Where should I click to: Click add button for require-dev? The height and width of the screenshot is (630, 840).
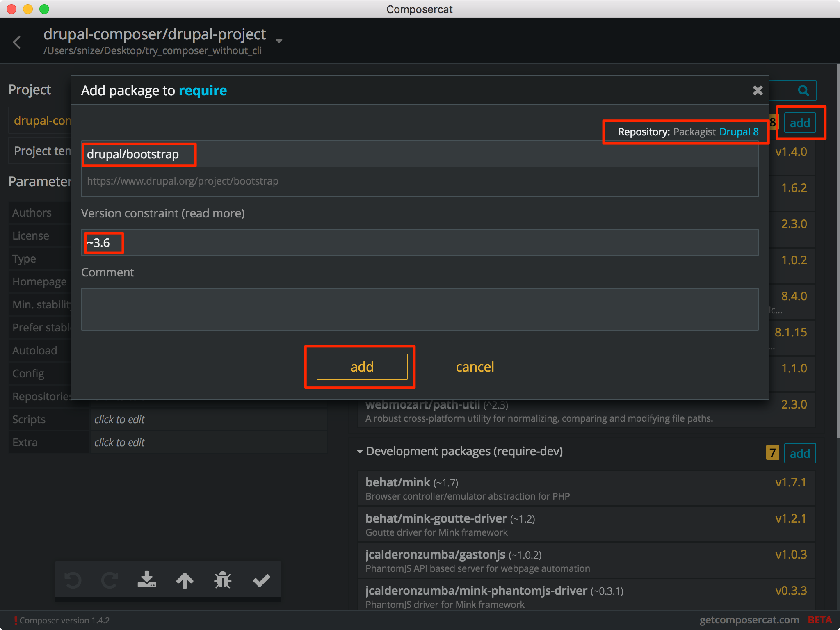pyautogui.click(x=800, y=453)
